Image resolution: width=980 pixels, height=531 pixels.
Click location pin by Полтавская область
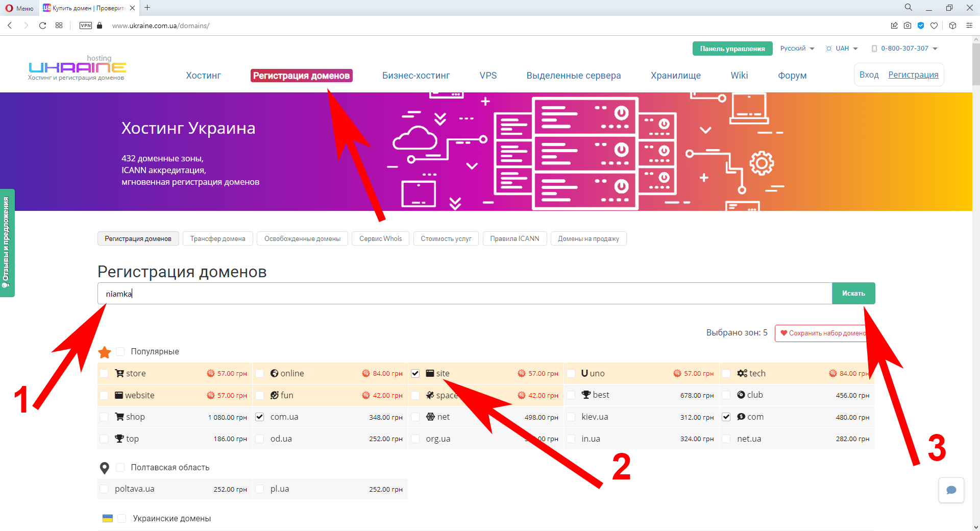105,468
